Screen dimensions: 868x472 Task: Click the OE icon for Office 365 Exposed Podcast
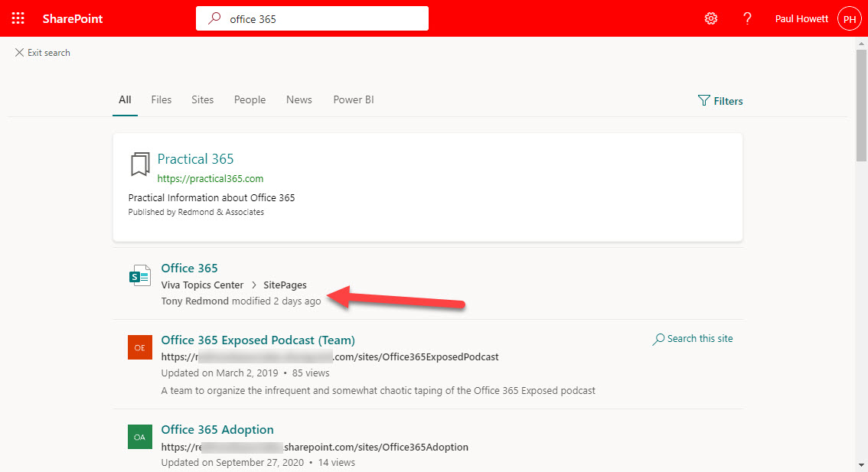140,347
